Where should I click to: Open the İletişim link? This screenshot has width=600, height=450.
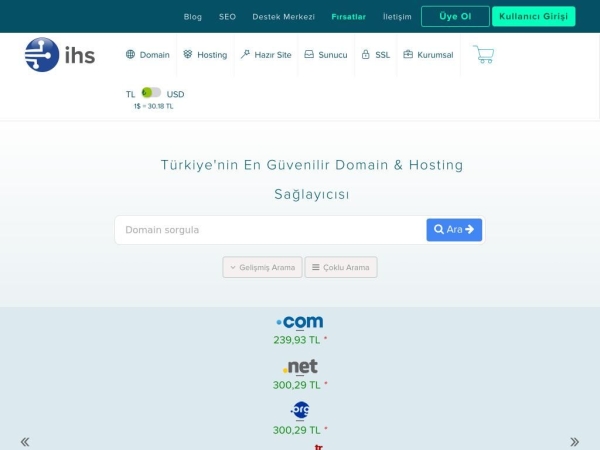coord(397,17)
